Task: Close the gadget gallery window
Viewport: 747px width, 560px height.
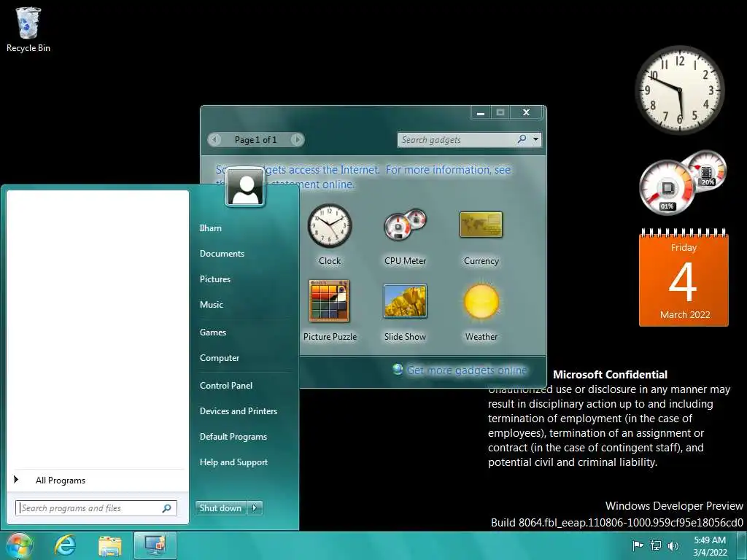Action: tap(526, 112)
